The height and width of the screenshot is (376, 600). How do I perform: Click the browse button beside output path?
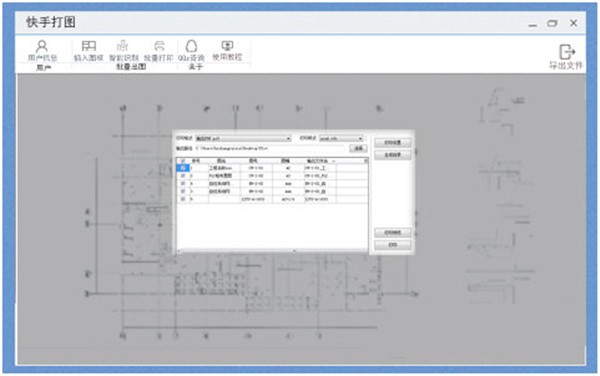click(358, 148)
